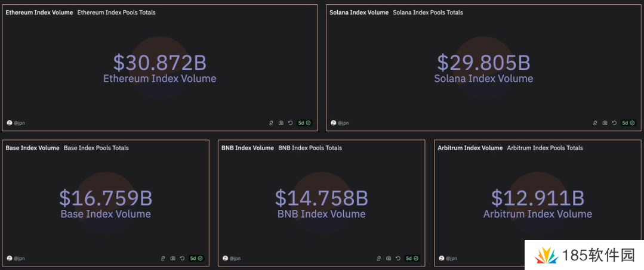Screen dimensions: 644x270
Task: Open the Ethereum Index Volume title
Action: point(39,13)
